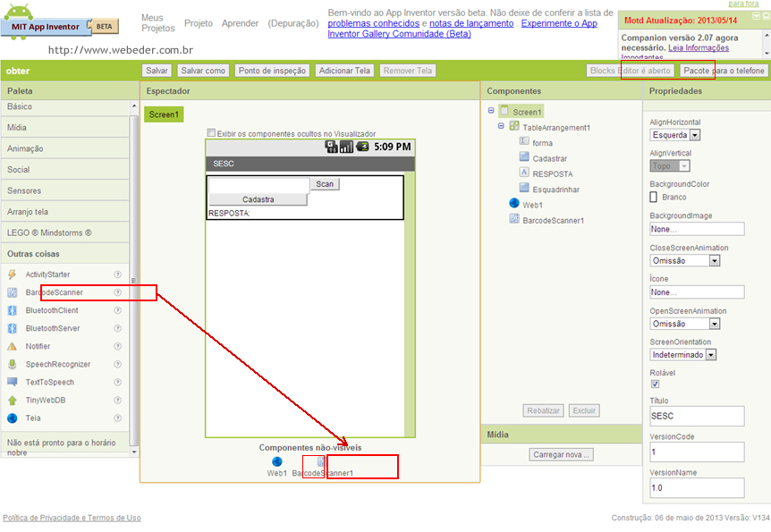Toggle showing hidden components in Viewer
This screenshot has height=532, width=771.
coord(211,132)
